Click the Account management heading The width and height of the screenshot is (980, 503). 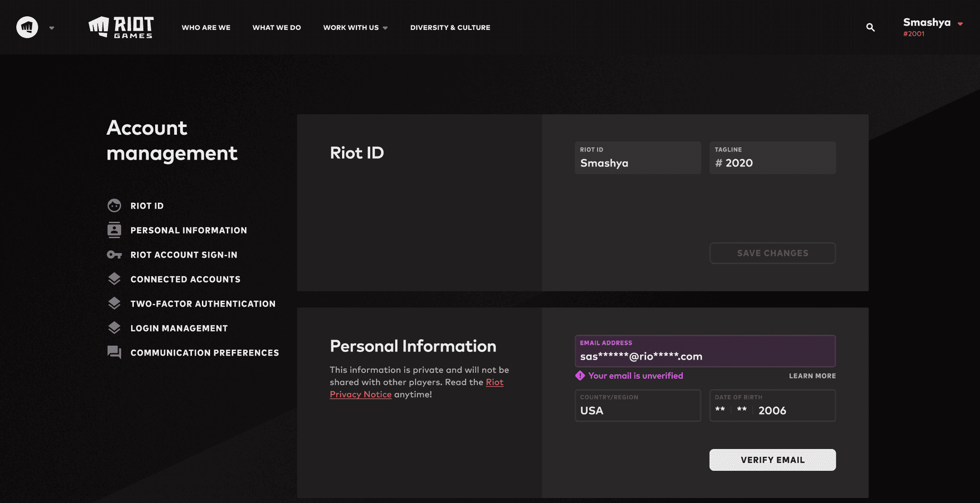(x=172, y=141)
